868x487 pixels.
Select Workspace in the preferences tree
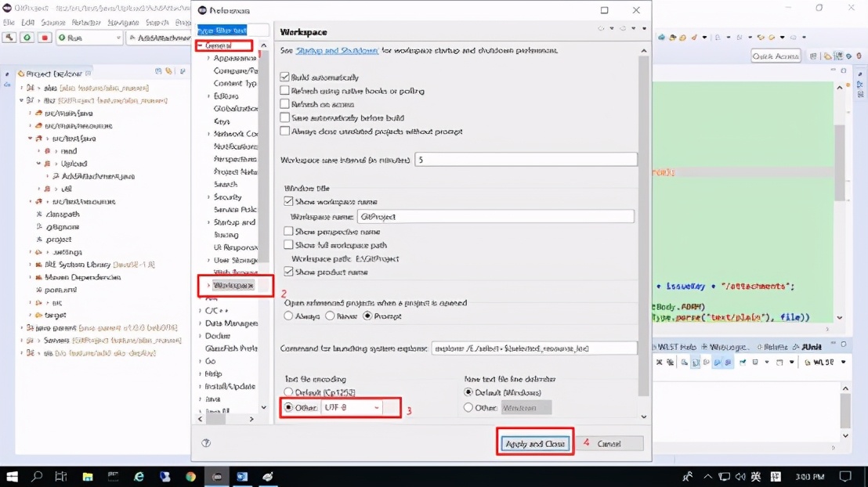click(x=233, y=286)
